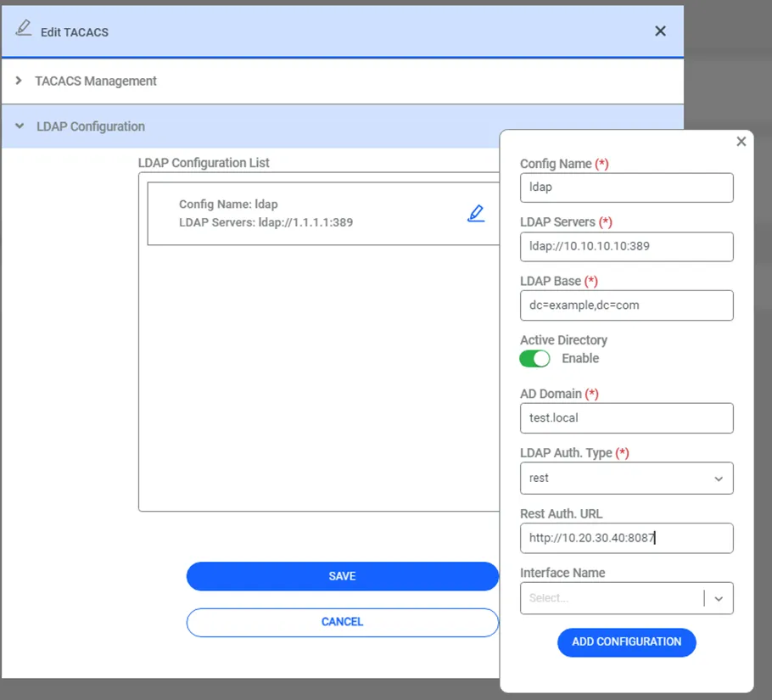Toggle the Active Directory Enable switch
The image size is (772, 700).
tap(534, 358)
